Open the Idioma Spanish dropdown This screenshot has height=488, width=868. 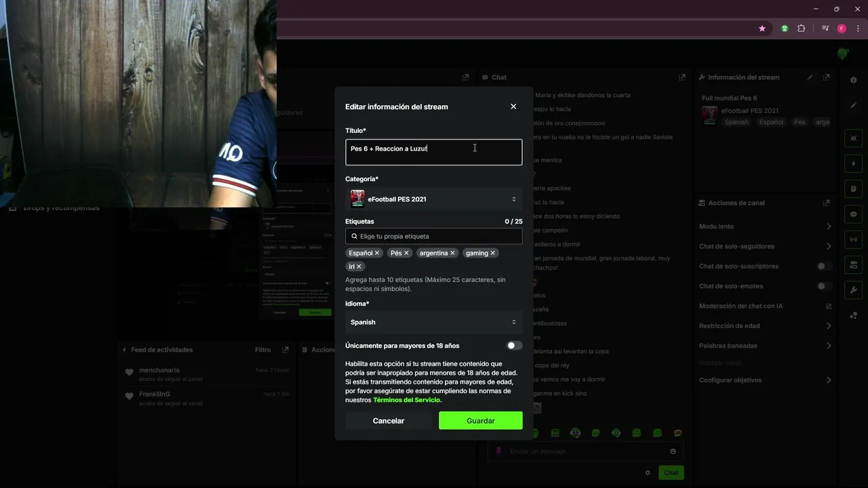(434, 322)
